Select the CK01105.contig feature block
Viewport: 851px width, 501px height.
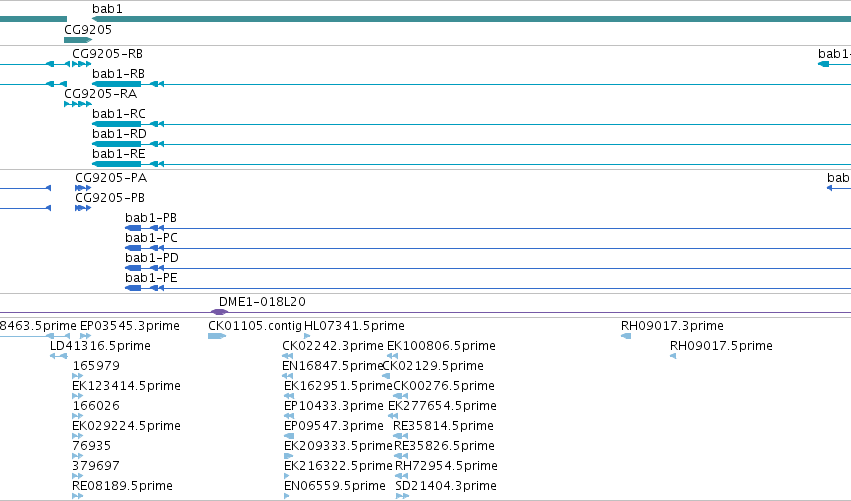pos(217,336)
